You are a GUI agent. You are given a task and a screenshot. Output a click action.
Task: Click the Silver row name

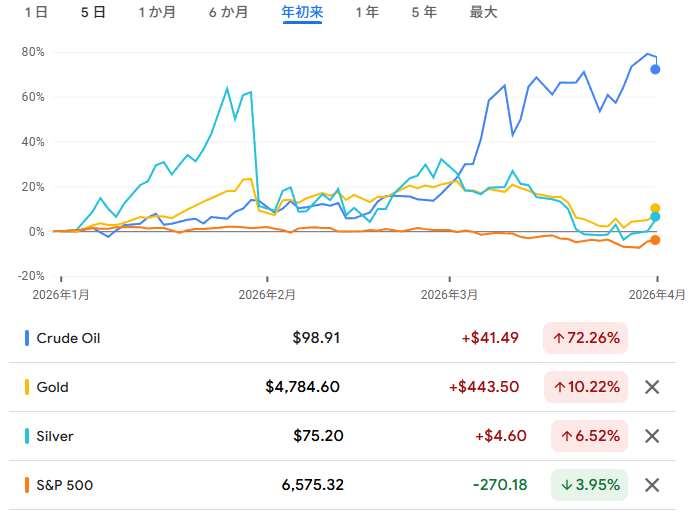(54, 436)
